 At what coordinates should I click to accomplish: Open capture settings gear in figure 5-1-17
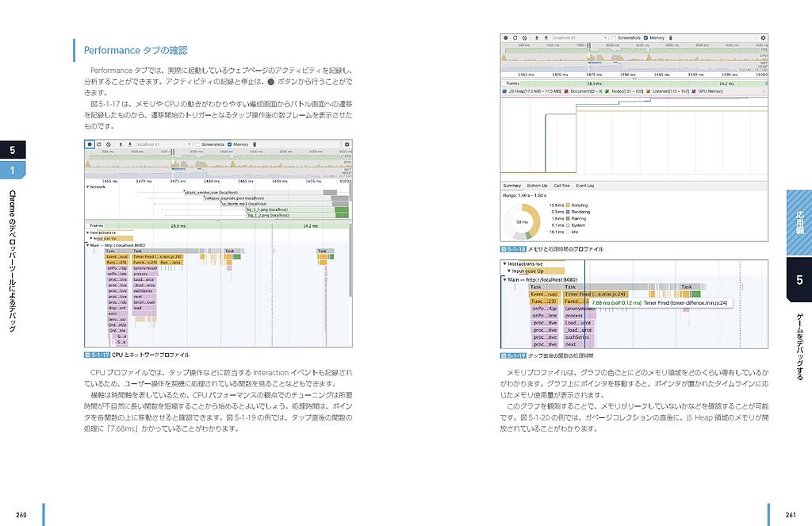(347, 144)
